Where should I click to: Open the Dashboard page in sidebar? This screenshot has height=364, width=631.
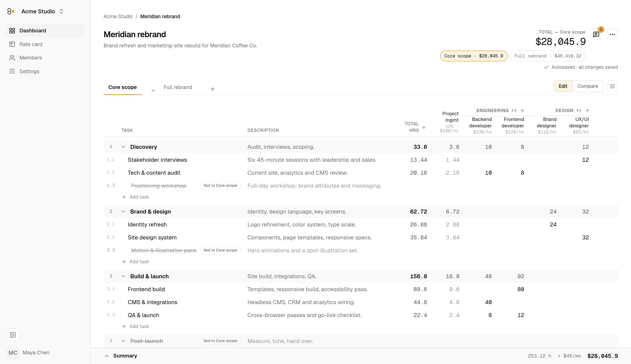click(x=45, y=31)
